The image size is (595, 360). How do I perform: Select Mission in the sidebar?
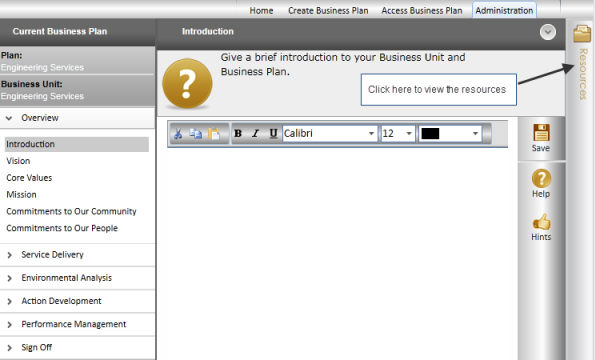pyautogui.click(x=21, y=194)
